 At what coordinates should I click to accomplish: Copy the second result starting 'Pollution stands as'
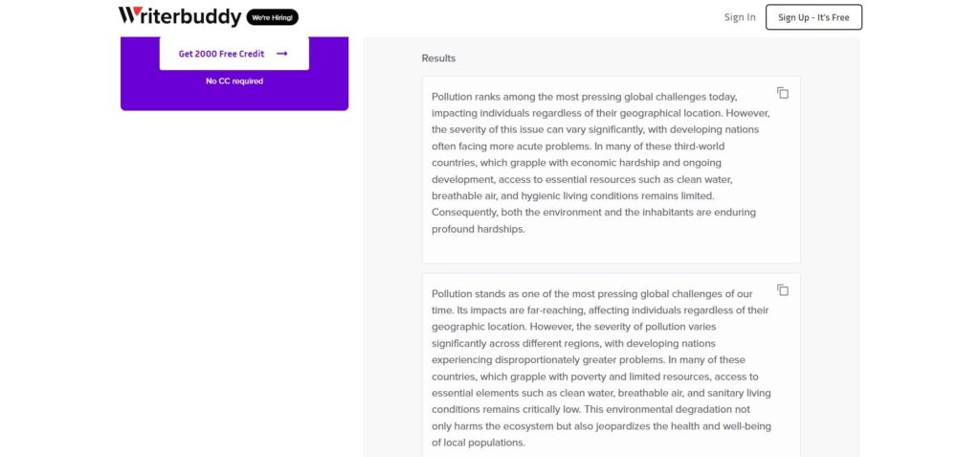[x=783, y=290]
